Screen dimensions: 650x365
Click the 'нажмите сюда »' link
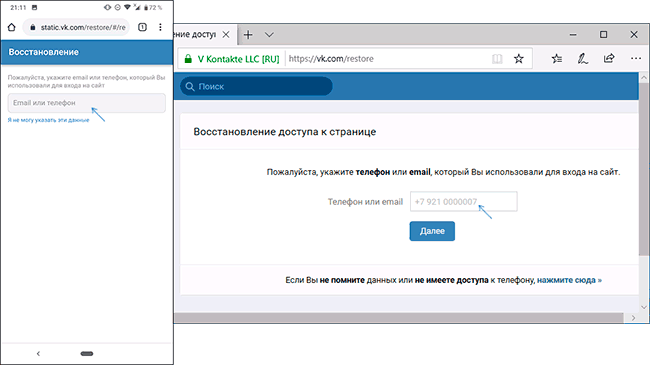pos(569,280)
